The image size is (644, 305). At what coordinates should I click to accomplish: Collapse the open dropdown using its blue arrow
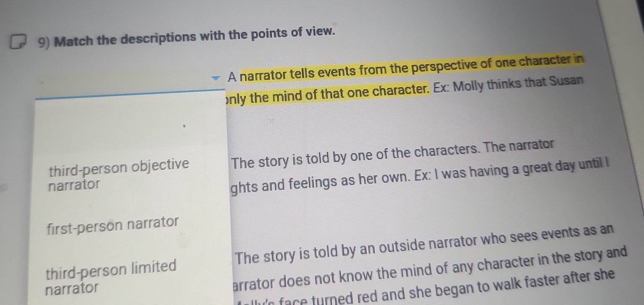click(x=215, y=79)
